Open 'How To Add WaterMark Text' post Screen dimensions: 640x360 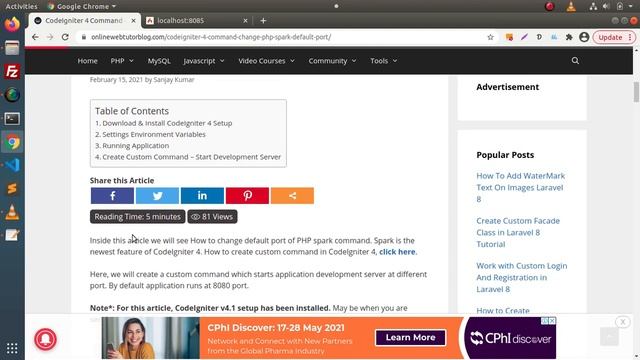click(520, 187)
